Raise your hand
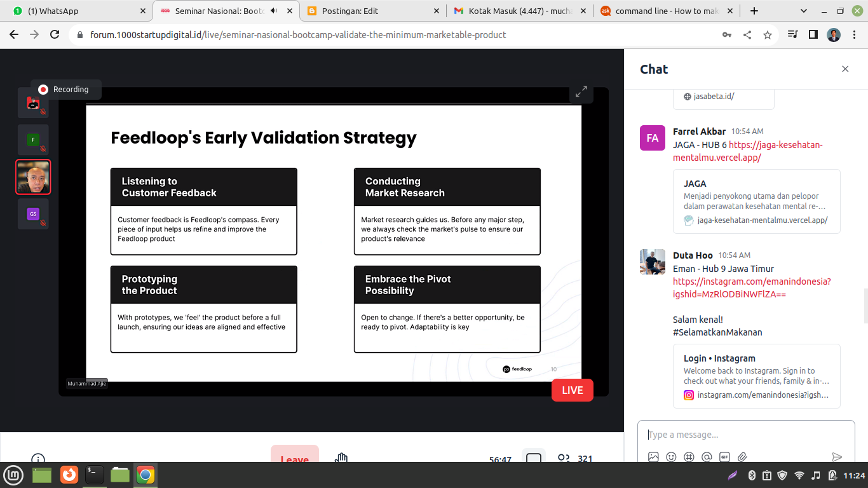 342,457
